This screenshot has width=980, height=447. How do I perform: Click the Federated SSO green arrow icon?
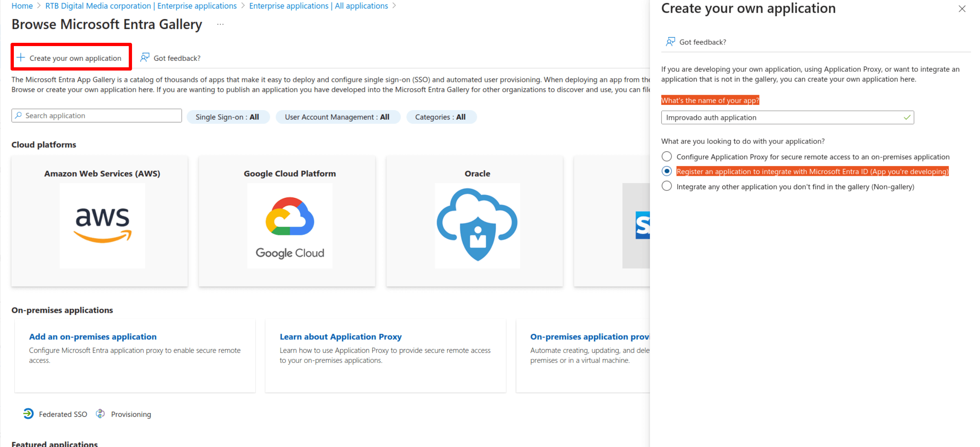28,414
